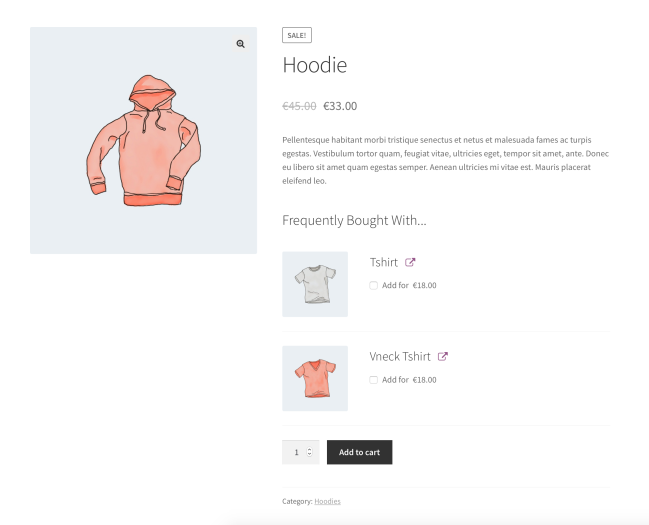Click the magnifier zoom icon on product image
Screen dimensions: 649x525
point(241,44)
